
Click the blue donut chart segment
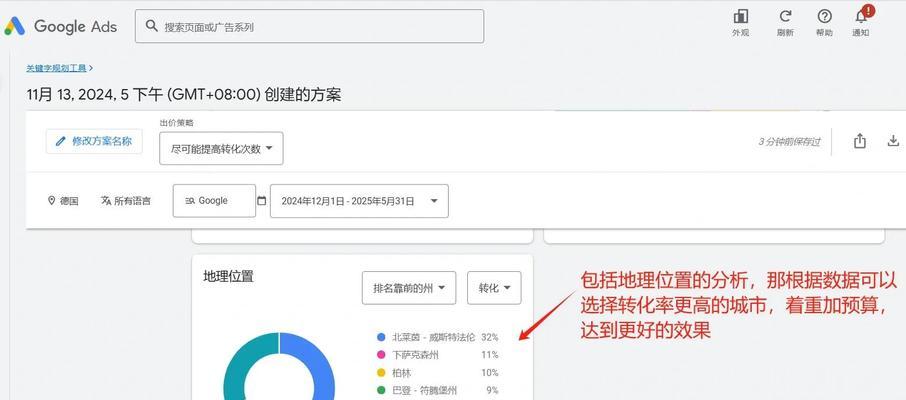[315, 361]
